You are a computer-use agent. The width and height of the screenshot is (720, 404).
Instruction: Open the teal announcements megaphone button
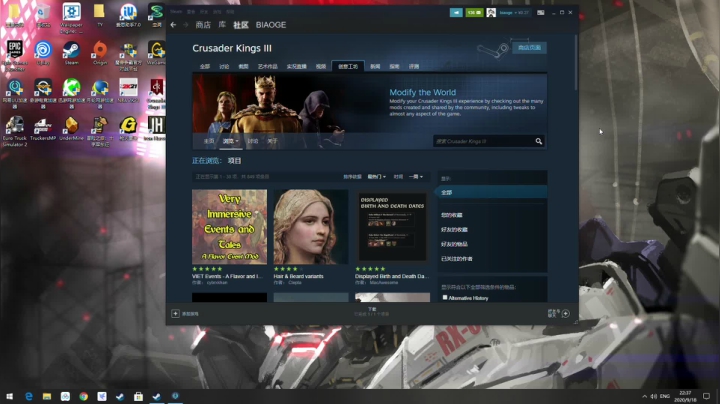tap(456, 13)
